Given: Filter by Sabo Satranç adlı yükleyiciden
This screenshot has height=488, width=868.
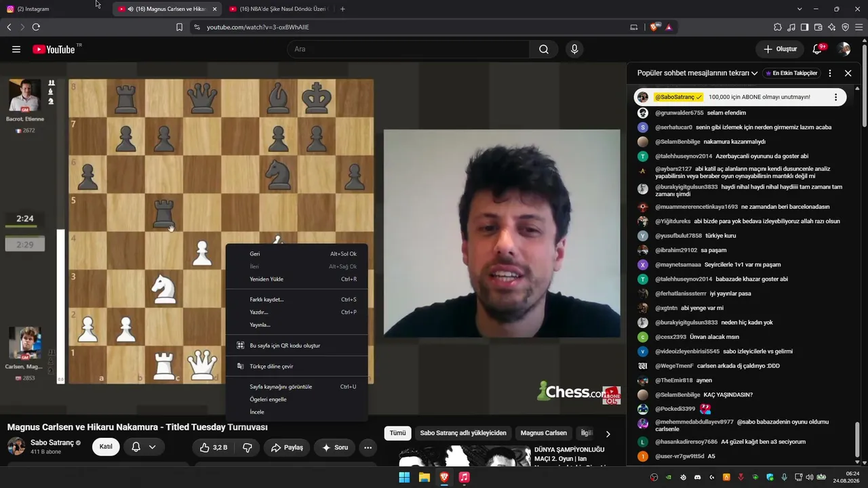Looking at the screenshot, I should point(463,433).
